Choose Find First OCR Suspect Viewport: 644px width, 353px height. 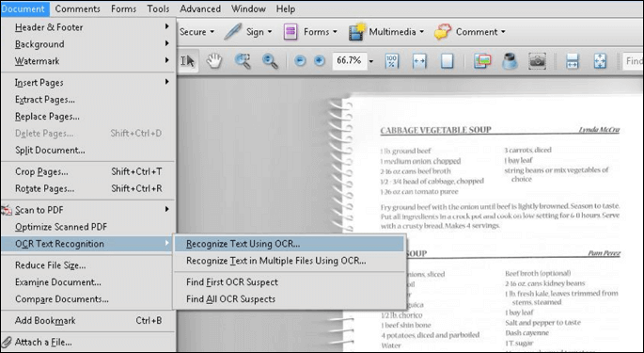[290, 282]
